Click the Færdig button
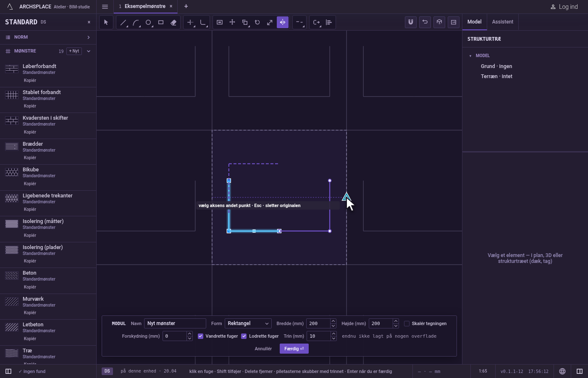The width and height of the screenshot is (588, 378). 294,349
